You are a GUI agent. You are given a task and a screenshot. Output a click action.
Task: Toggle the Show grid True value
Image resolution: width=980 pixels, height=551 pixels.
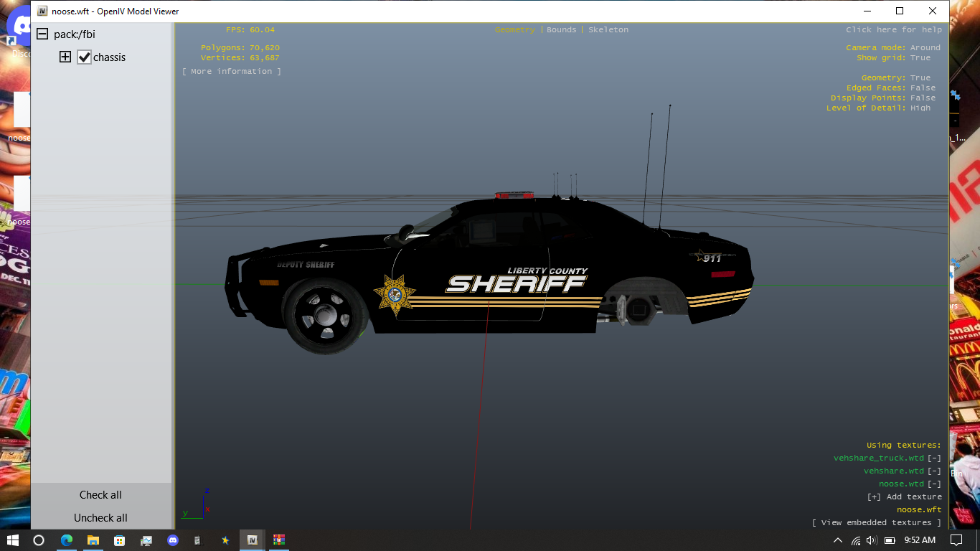pos(920,57)
